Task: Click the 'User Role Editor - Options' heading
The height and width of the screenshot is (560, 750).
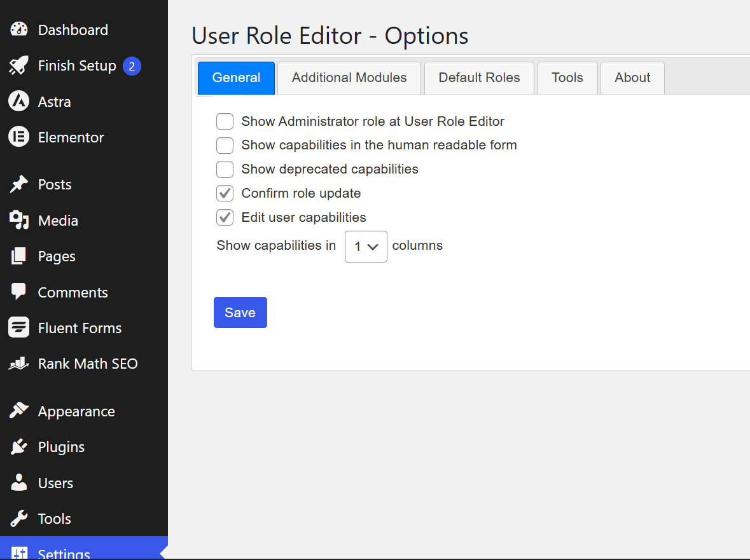Action: [x=330, y=36]
